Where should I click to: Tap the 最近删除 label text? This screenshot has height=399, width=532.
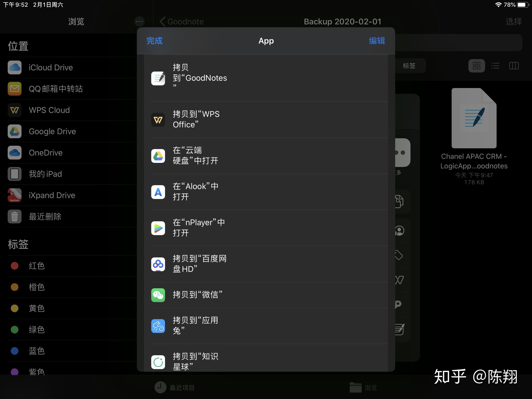45,216
